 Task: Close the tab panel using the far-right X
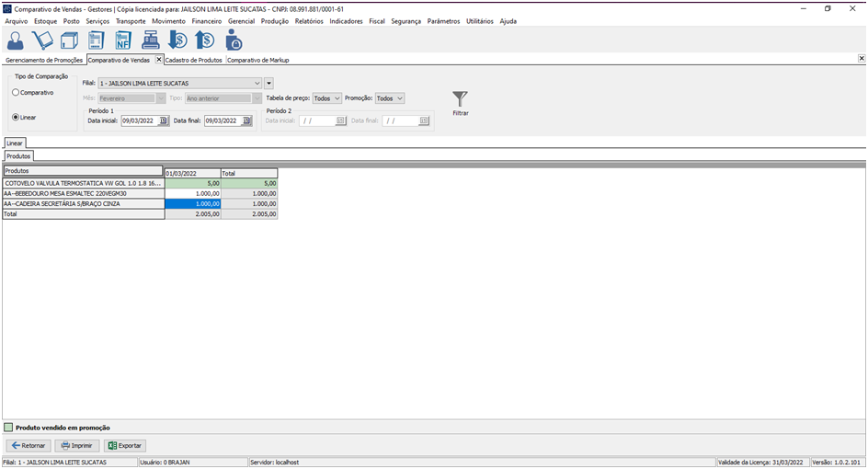click(862, 58)
